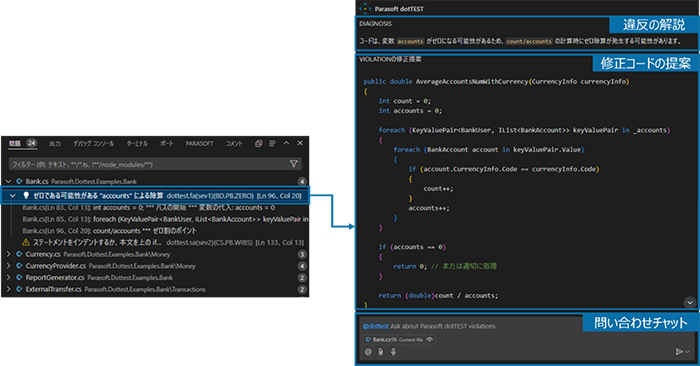
Task: Close the problems panel
Action: coord(300,143)
